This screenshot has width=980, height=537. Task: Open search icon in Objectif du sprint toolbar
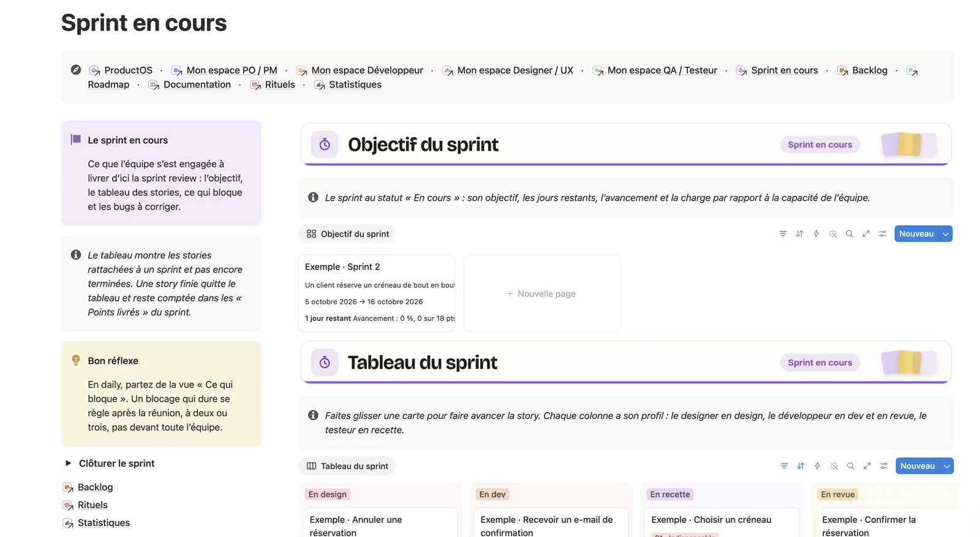[x=850, y=234]
